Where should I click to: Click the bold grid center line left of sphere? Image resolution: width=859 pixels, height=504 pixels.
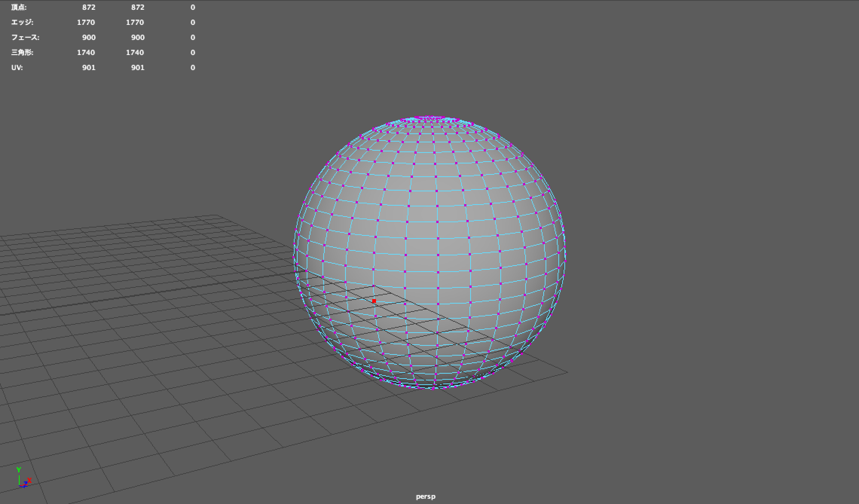tap(151, 294)
